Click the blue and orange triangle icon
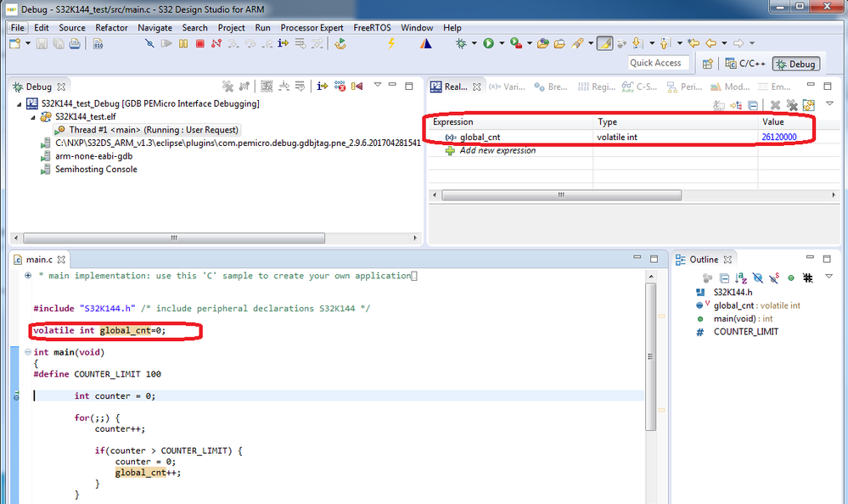 click(425, 43)
